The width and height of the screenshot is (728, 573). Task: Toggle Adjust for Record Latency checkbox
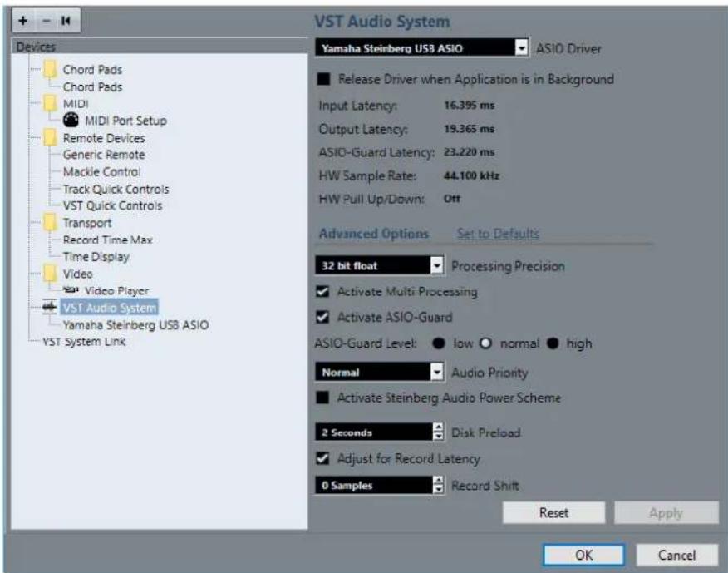tap(322, 459)
